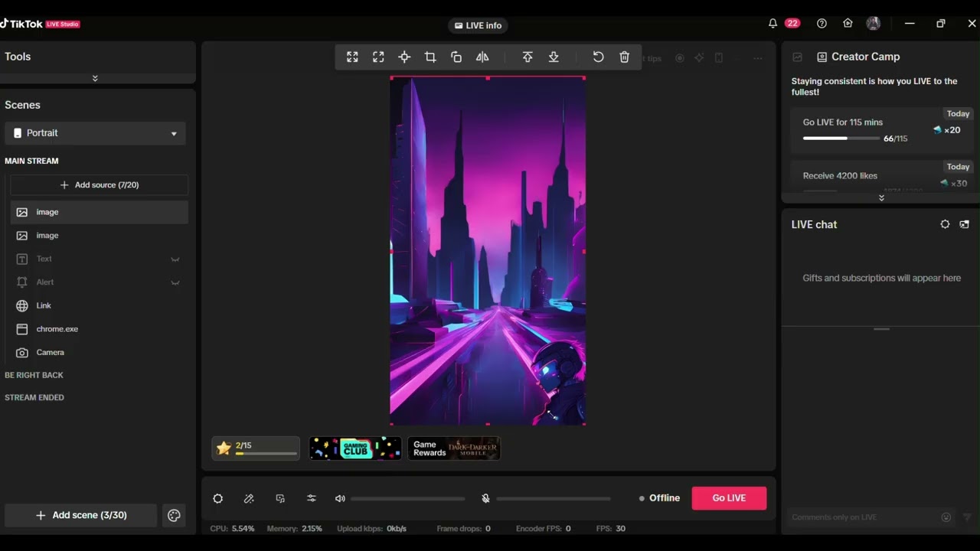
Task: Open the LIVE info tab
Action: coord(478,25)
